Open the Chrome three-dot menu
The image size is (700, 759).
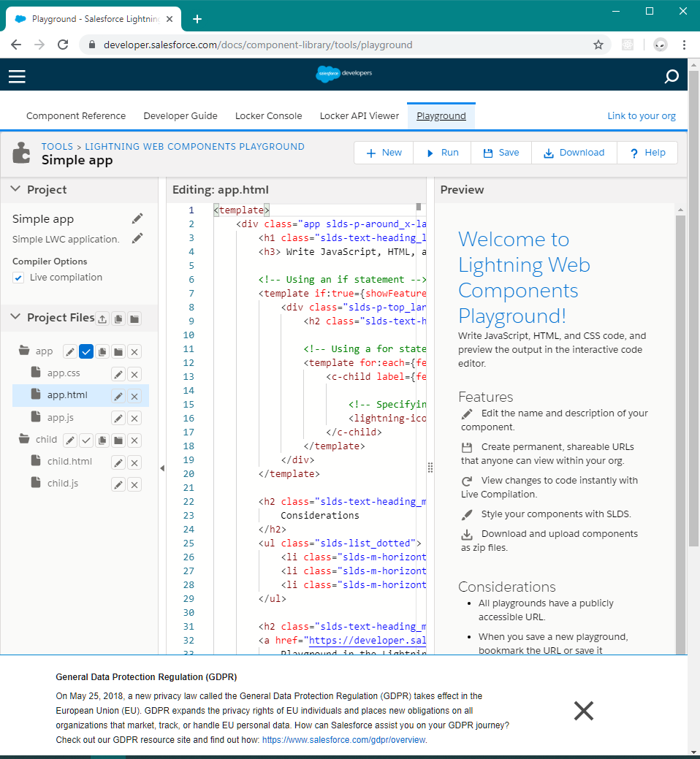[x=684, y=45]
